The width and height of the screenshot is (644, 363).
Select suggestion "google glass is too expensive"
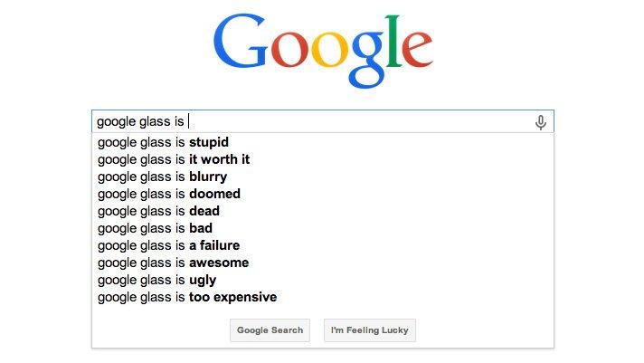[323, 297]
